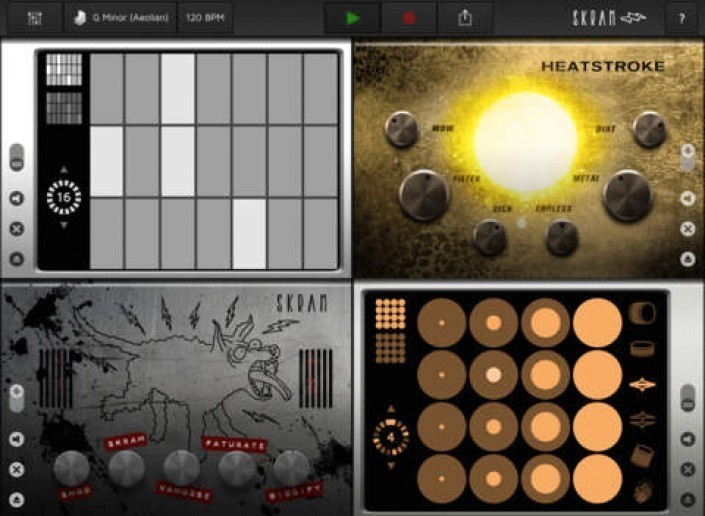This screenshot has height=516, width=705.
Task: Select the dim pattern grid icon in sequencer
Action: pyautogui.click(x=64, y=108)
